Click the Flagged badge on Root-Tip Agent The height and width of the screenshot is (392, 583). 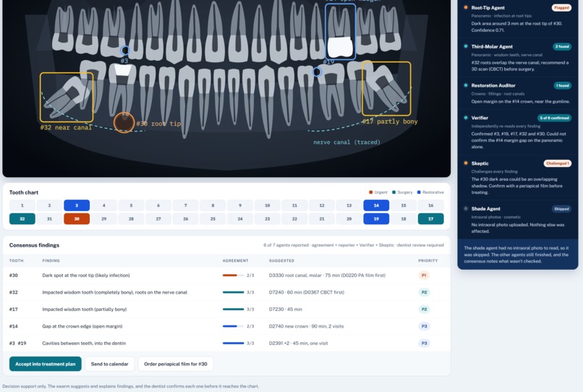coord(561,8)
